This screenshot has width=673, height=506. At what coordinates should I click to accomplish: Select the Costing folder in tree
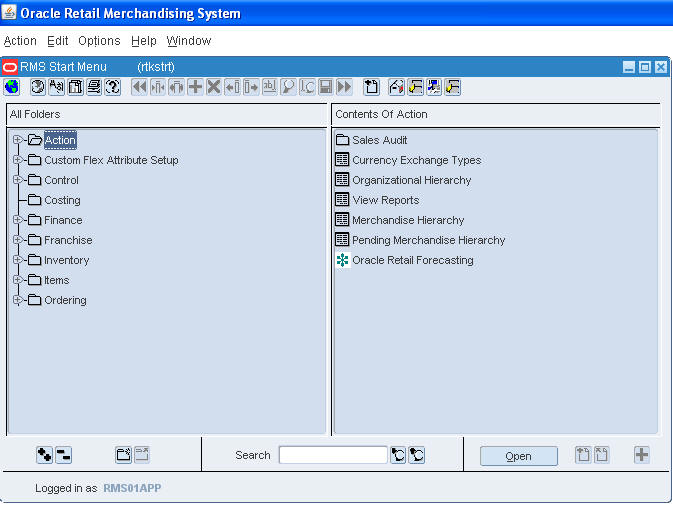(x=62, y=200)
